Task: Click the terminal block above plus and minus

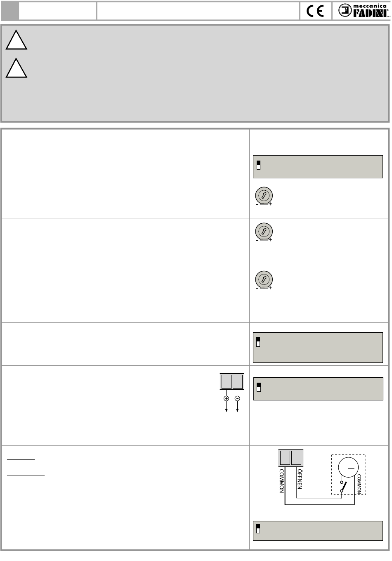Action: coord(232,381)
